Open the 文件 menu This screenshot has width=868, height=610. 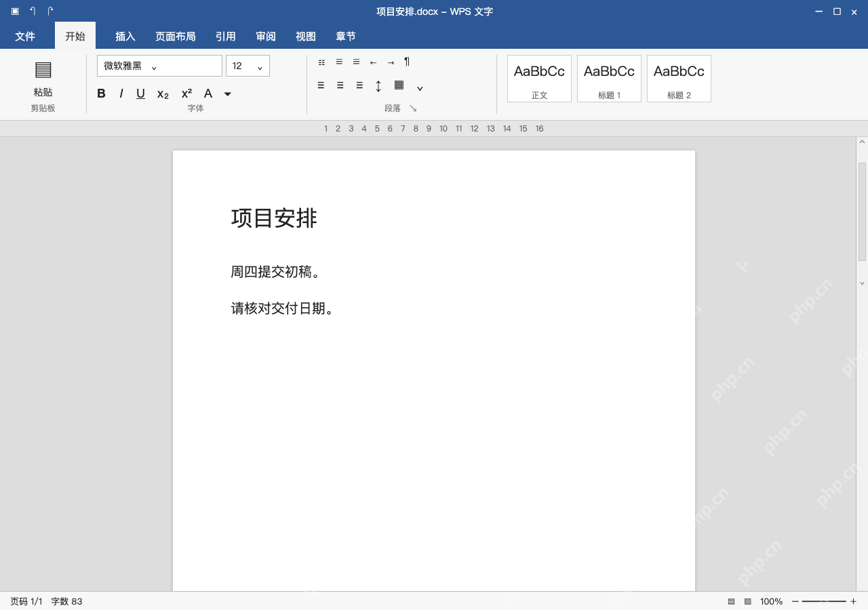25,37
